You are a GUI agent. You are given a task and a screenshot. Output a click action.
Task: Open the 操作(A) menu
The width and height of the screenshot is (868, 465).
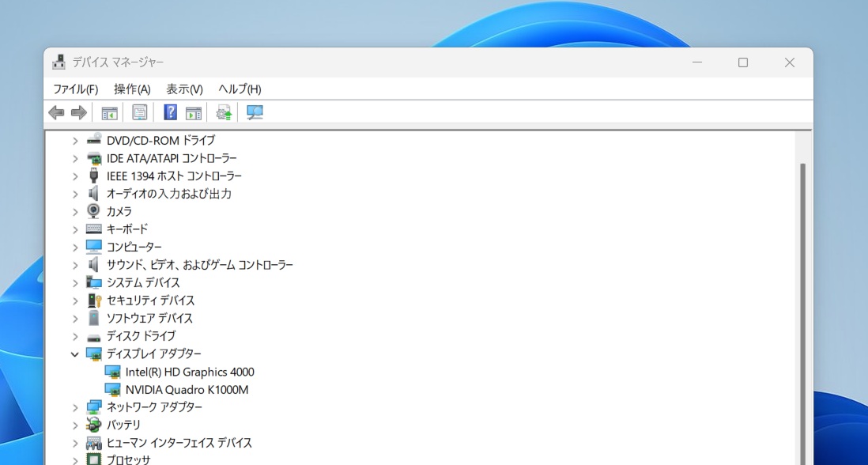coord(132,89)
